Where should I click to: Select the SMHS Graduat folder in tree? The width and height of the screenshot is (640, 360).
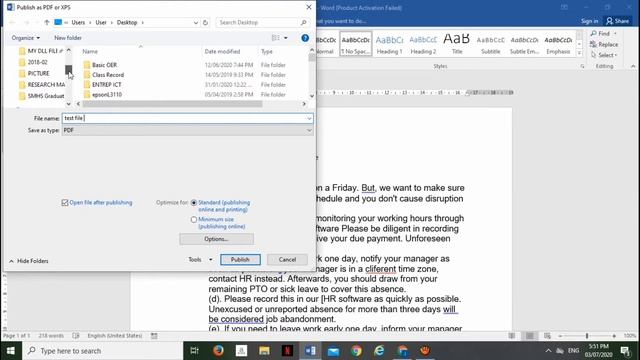pyautogui.click(x=42, y=96)
